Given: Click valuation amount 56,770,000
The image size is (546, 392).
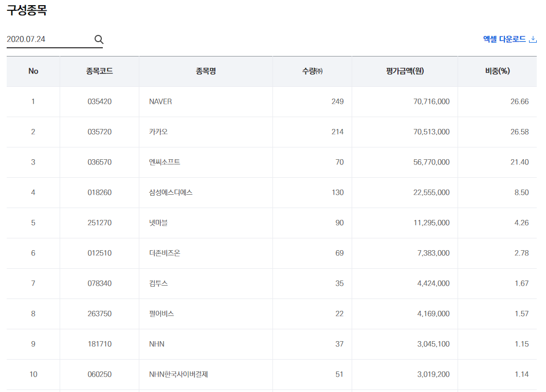Looking at the screenshot, I should 431,162.
